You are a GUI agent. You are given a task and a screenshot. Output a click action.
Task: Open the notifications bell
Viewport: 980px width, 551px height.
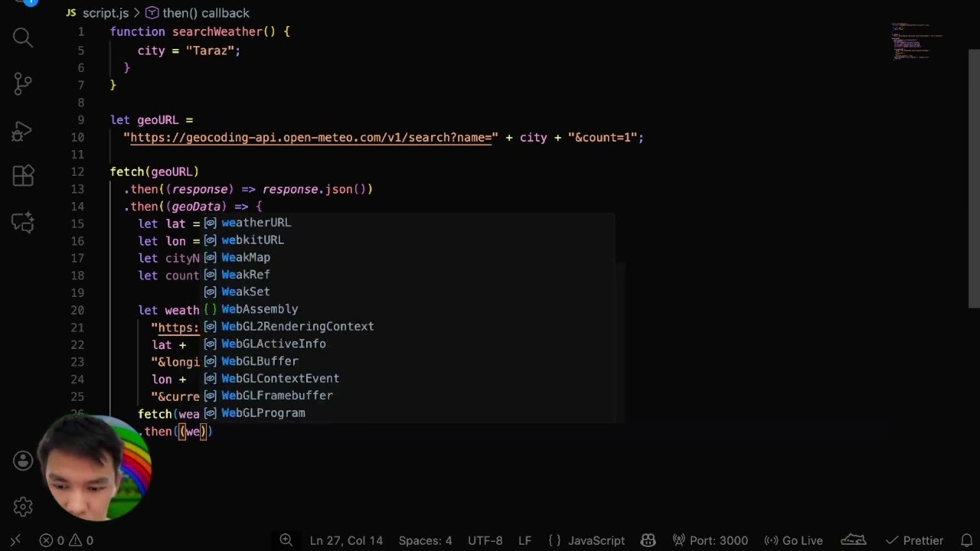click(x=966, y=540)
